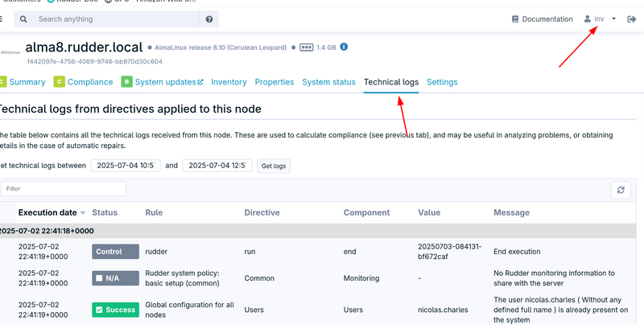Image resolution: width=644 pixels, height=325 pixels.
Task: Click the end date field 2025-07-04 12:5
Action: click(217, 166)
